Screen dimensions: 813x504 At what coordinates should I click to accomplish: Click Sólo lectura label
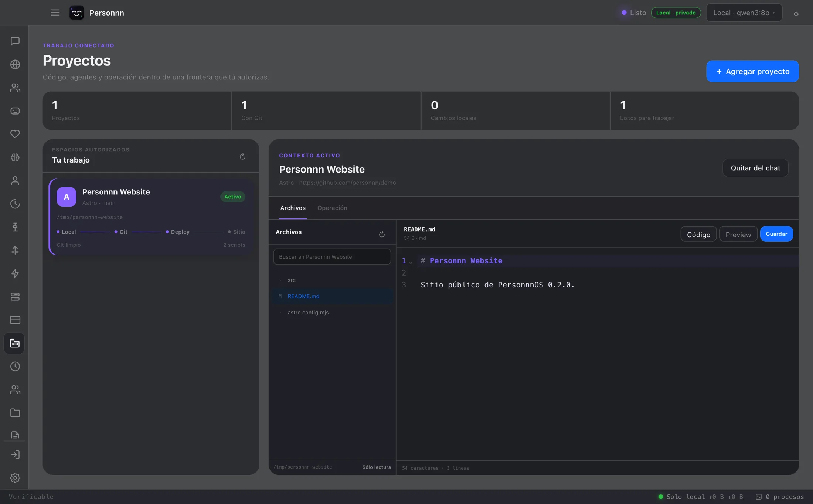[x=377, y=467]
